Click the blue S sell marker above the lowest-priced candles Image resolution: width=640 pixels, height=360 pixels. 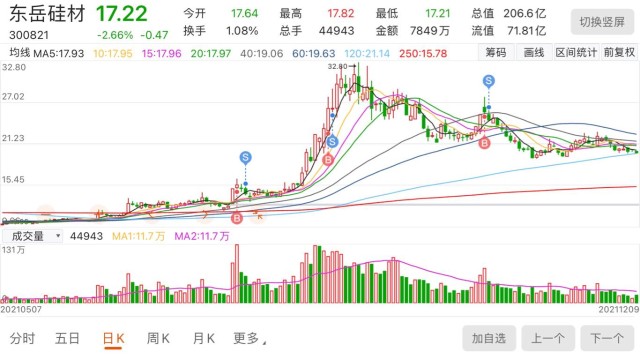click(x=245, y=158)
